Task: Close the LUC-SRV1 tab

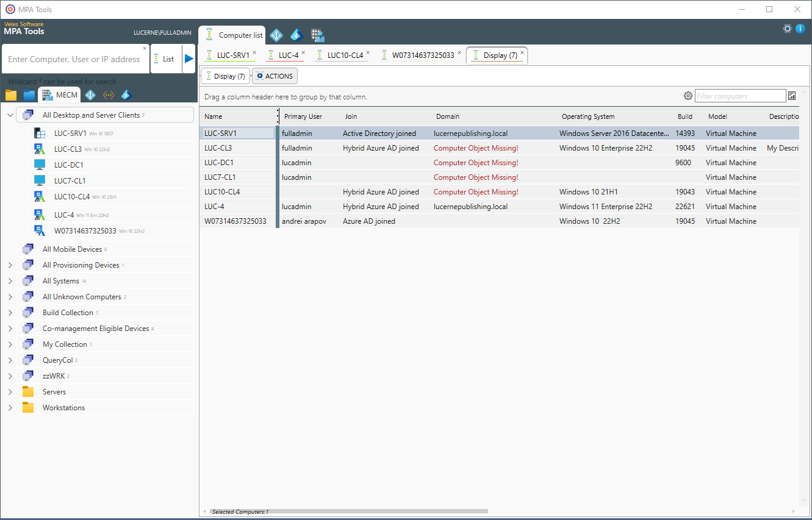Action: pyautogui.click(x=254, y=52)
